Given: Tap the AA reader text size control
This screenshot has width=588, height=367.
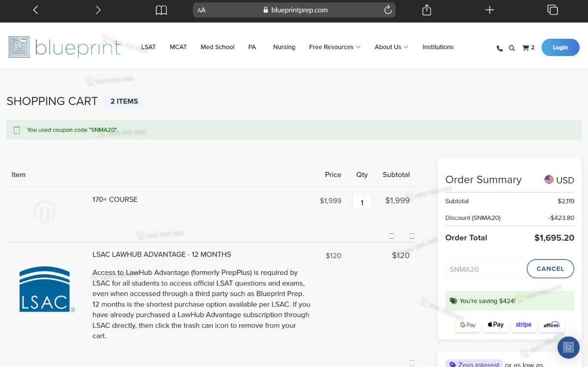Looking at the screenshot, I should click(x=201, y=10).
